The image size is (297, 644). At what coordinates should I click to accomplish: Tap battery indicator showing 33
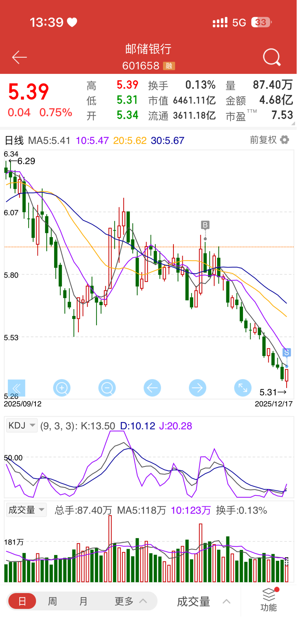tap(261, 22)
